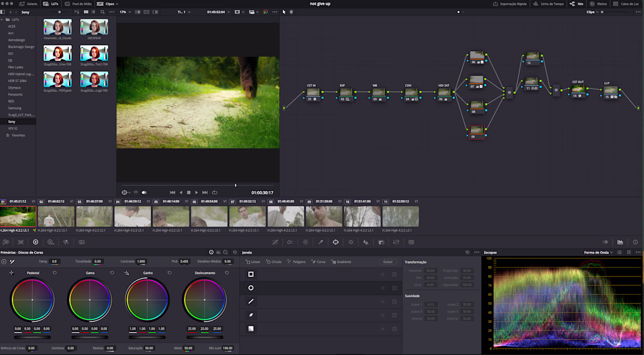Open the Pool de Mídia panel
644x355 pixels.
pos(78,4)
